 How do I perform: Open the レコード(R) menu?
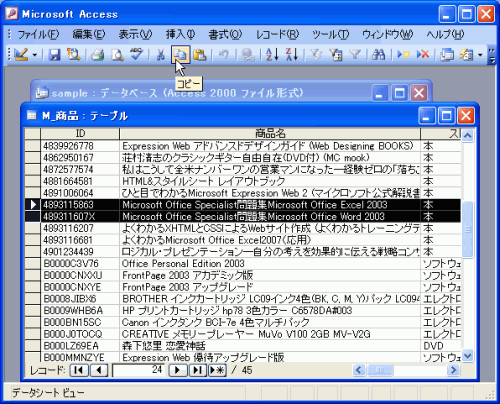[x=277, y=34]
